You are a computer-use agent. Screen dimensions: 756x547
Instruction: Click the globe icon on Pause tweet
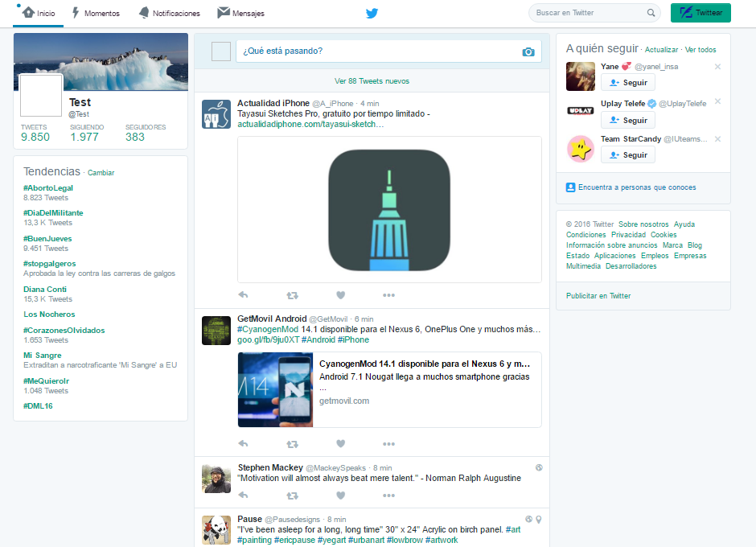coord(529,519)
